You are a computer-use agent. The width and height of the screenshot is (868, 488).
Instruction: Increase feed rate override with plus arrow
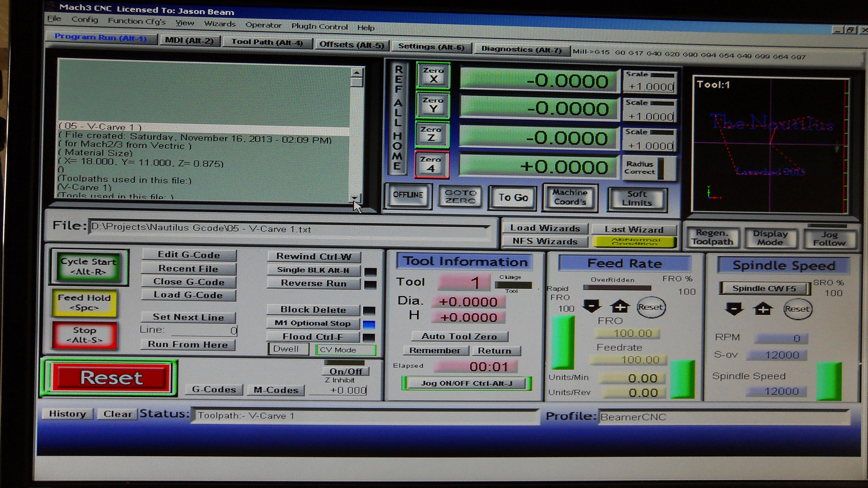[620, 306]
